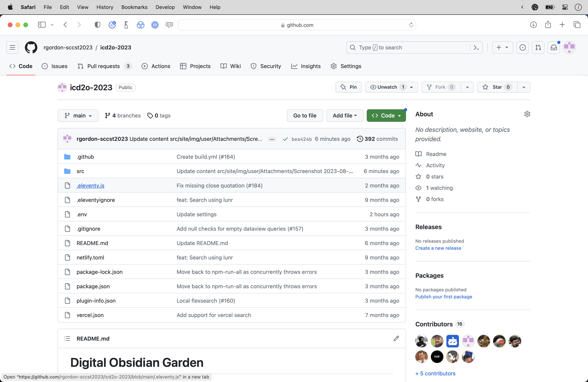Open the pull requests shortcut icon in header
The width and height of the screenshot is (588, 382).
tap(538, 47)
